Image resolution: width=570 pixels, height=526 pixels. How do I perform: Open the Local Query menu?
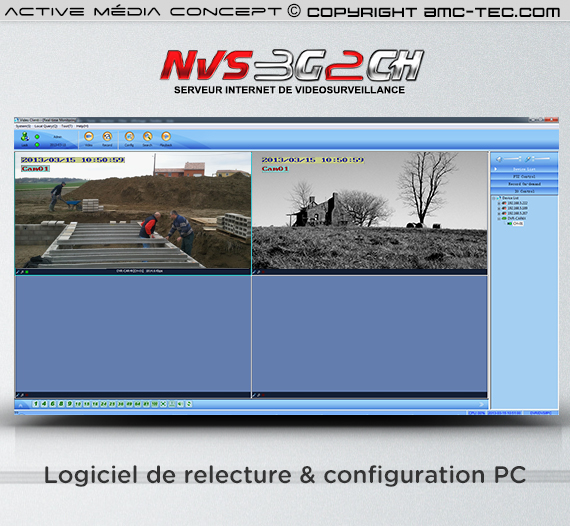point(46,126)
